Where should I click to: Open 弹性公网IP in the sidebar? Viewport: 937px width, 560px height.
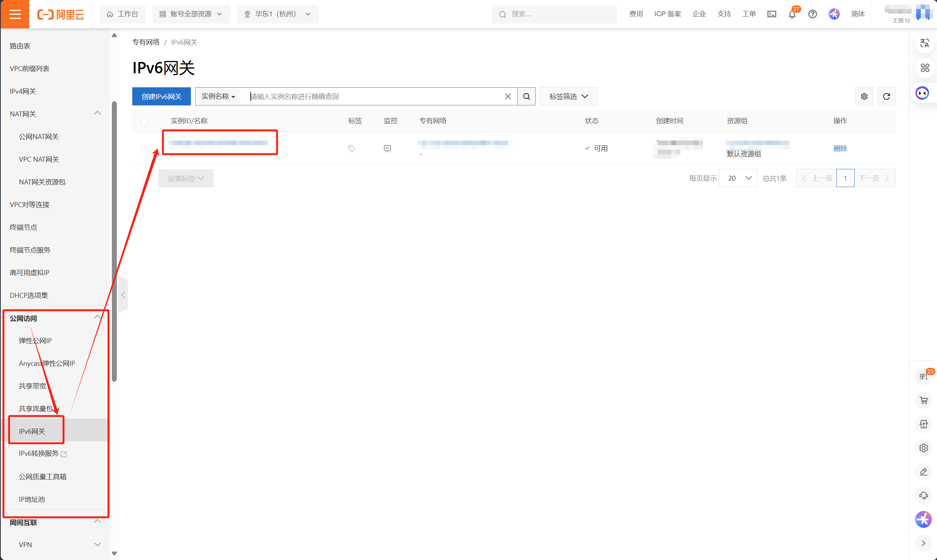point(35,340)
